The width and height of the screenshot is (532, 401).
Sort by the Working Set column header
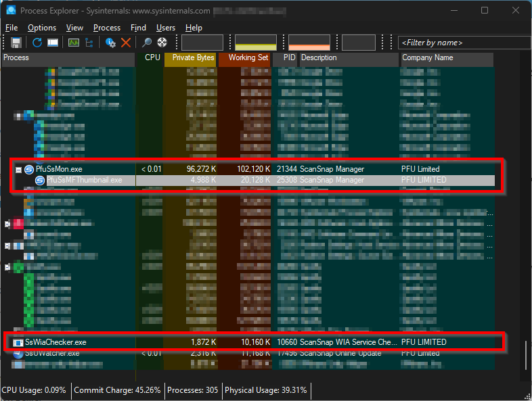[x=244, y=58]
